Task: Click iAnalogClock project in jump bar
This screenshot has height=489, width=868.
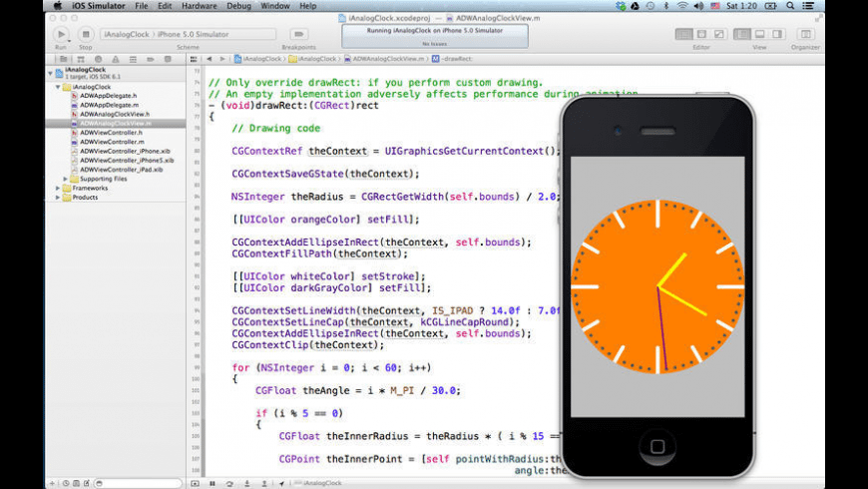Action: click(258, 59)
